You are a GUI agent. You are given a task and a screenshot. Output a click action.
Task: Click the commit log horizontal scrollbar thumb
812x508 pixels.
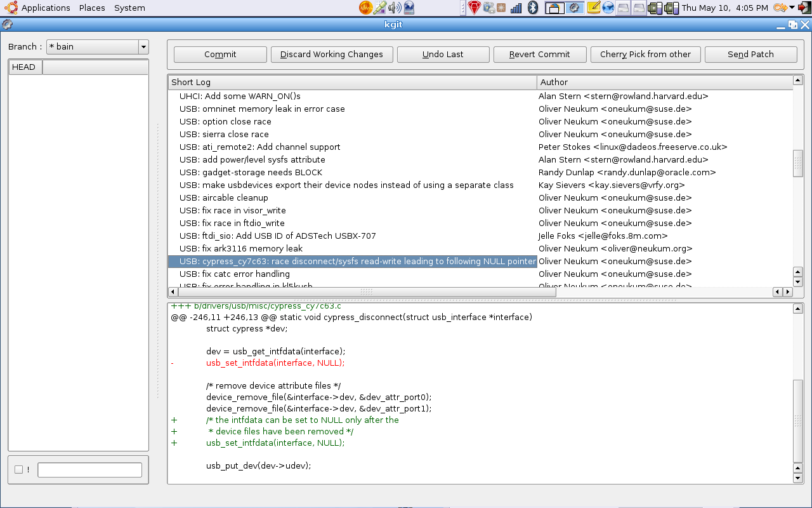pyautogui.click(x=366, y=292)
